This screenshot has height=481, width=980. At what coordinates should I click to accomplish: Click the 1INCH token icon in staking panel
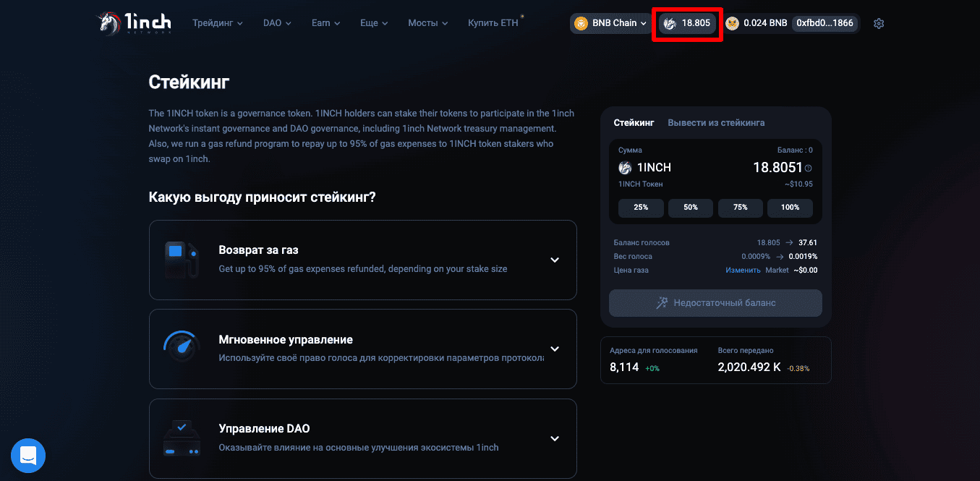pyautogui.click(x=625, y=168)
